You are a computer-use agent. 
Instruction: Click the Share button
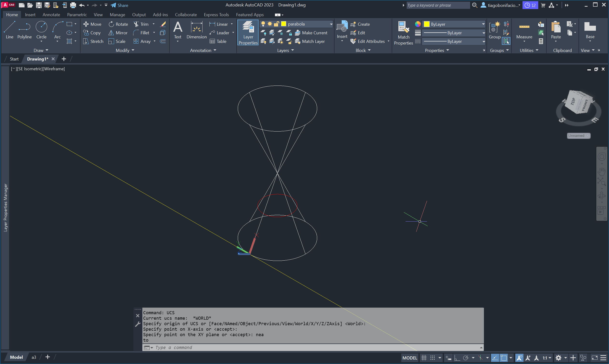[120, 5]
